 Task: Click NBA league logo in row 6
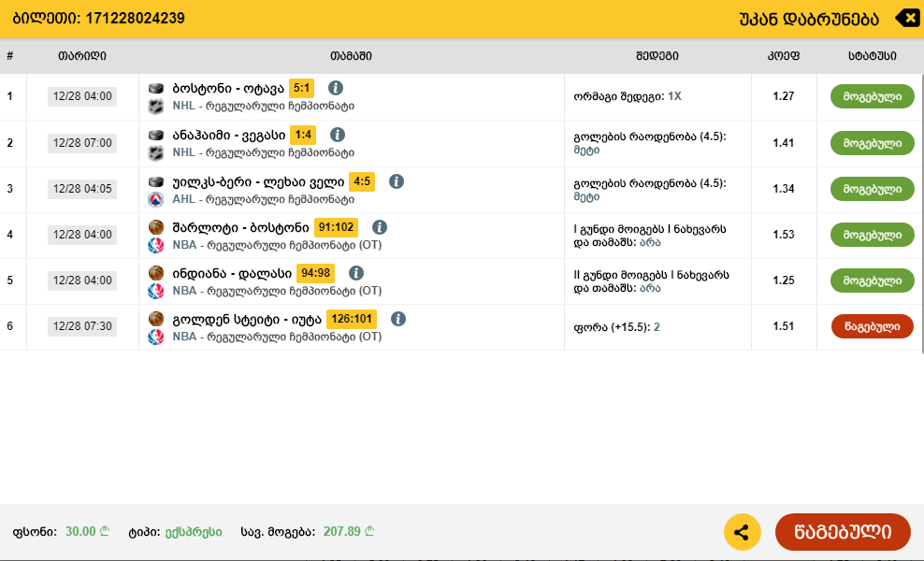point(155,338)
